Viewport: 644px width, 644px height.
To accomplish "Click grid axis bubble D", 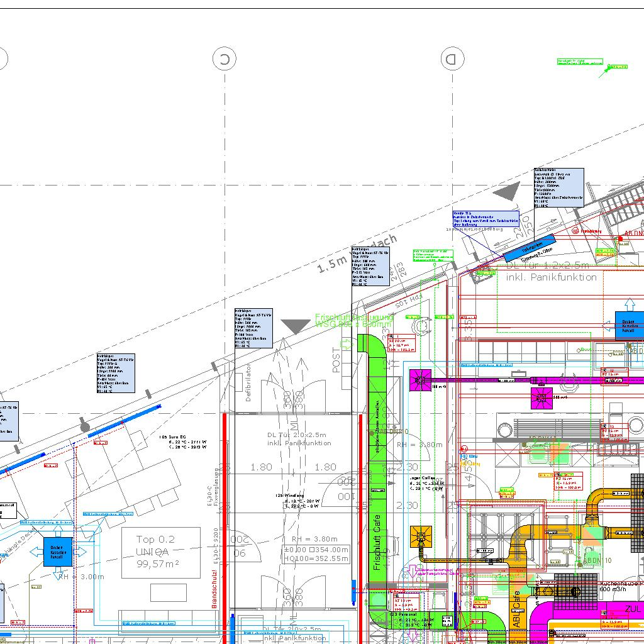I will coord(451,59).
